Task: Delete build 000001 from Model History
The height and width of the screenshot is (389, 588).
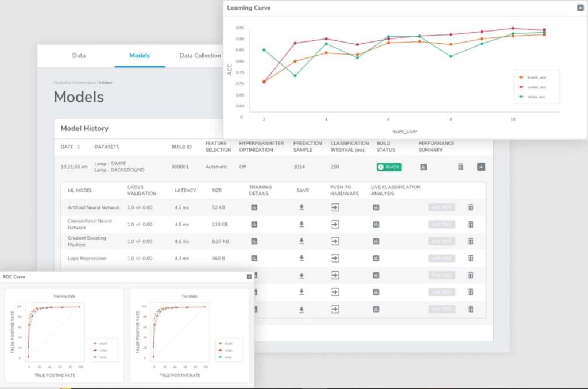Action: point(461,167)
